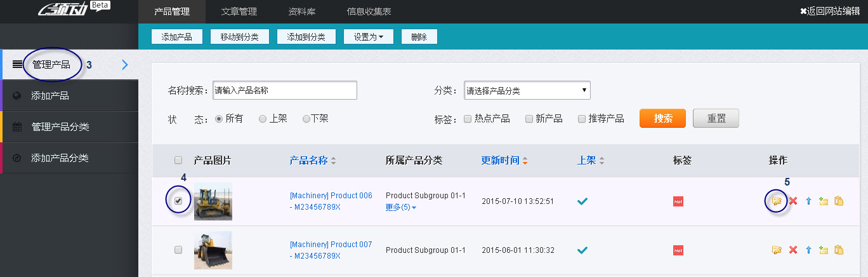
Task: Sort by 产品名称 using its sort arrows
Action: click(x=334, y=161)
